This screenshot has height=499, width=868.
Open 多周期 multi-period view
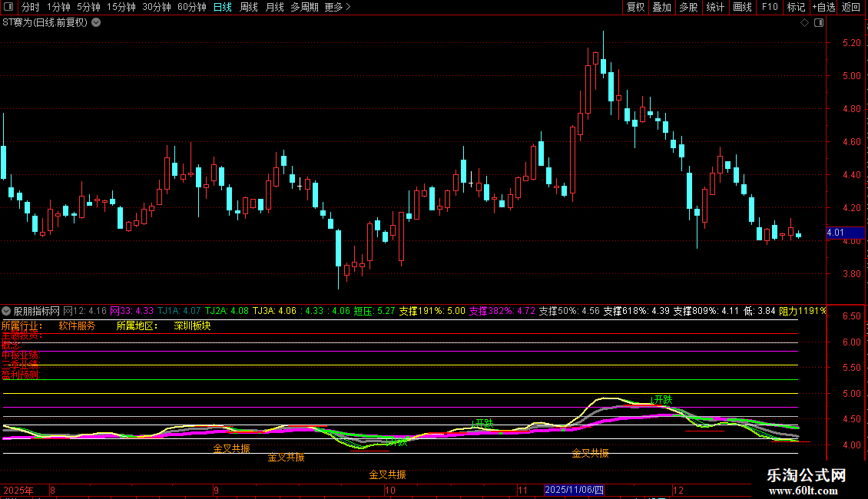[304, 7]
